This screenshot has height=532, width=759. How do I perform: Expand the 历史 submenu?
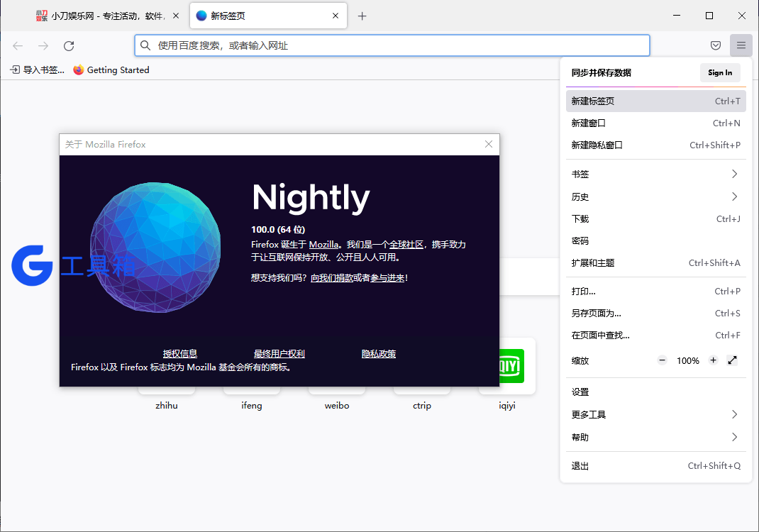[x=655, y=196]
